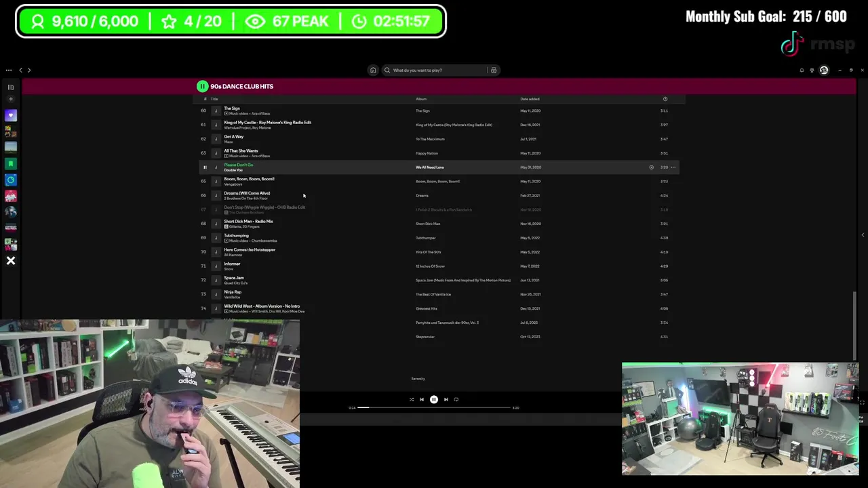Image resolution: width=868 pixels, height=488 pixels.
Task: Open the Double You artist link
Action: coord(233,170)
